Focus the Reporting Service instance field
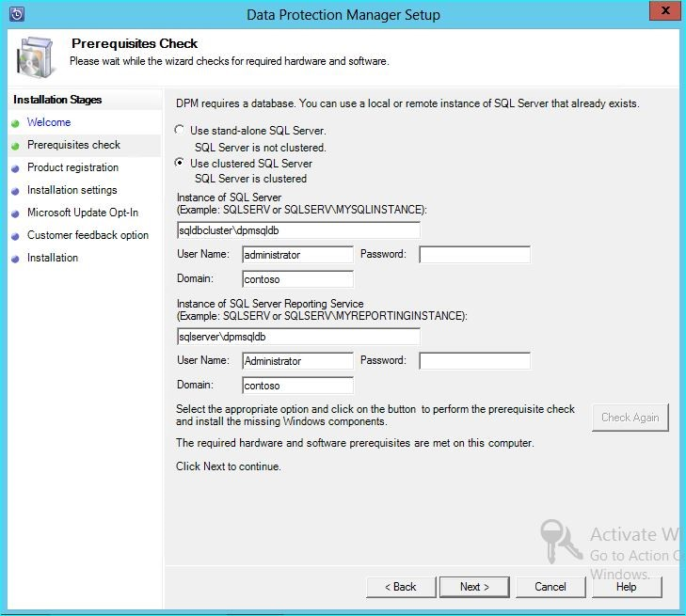Screen dimensions: 686x616 299,337
